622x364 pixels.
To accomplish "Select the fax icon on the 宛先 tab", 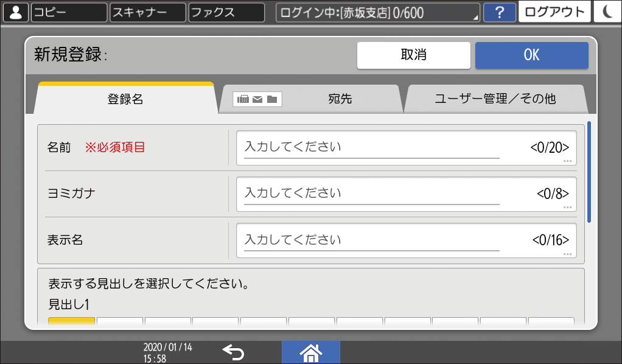I will (x=243, y=99).
